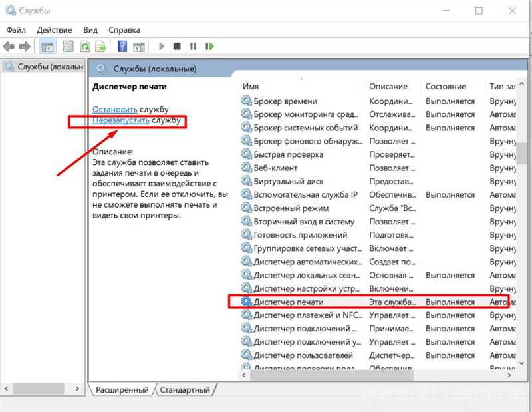The image size is (532, 412).
Task: Click services list horizontal scroll-left arrow
Action: [x=244, y=375]
